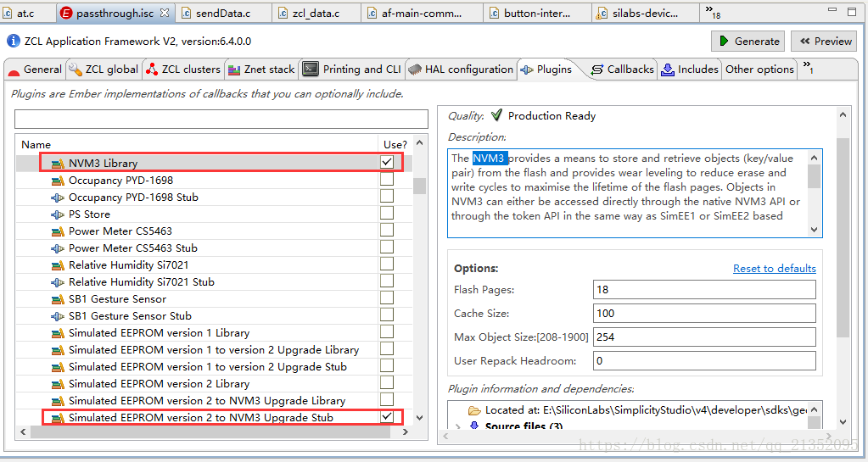The image size is (868, 462).
Task: Click the Production Ready checkmark icon
Action: point(496,114)
